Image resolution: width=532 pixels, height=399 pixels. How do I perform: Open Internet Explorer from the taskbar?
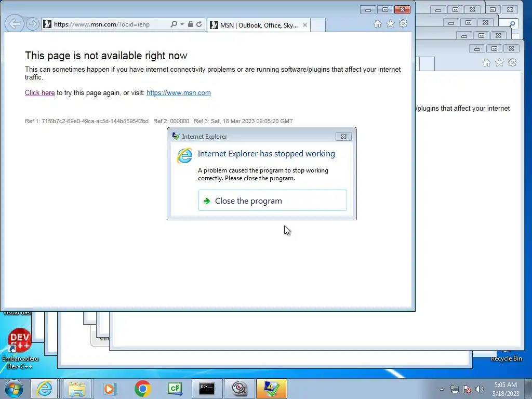point(45,389)
